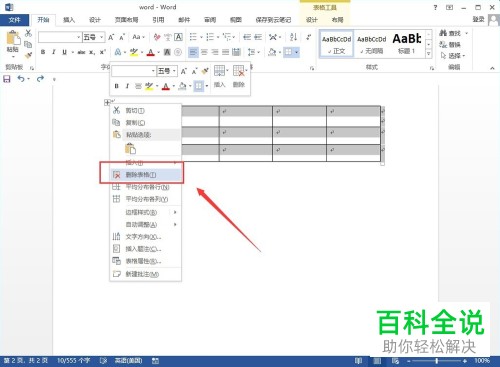
Task: Open the Bullets list dropdown arrow
Action: coord(201,37)
